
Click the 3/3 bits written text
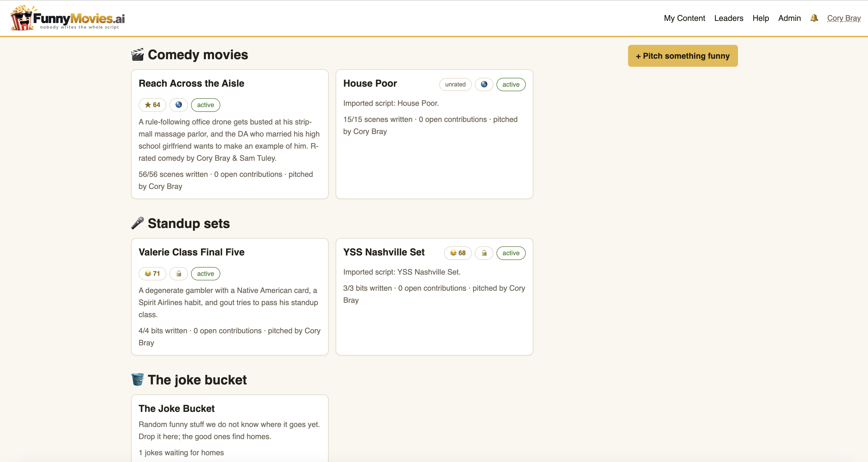(367, 288)
